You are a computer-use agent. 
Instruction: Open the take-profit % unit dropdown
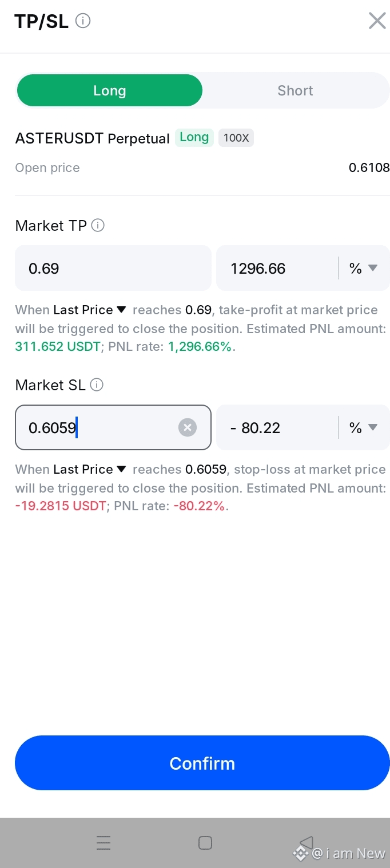(x=364, y=268)
